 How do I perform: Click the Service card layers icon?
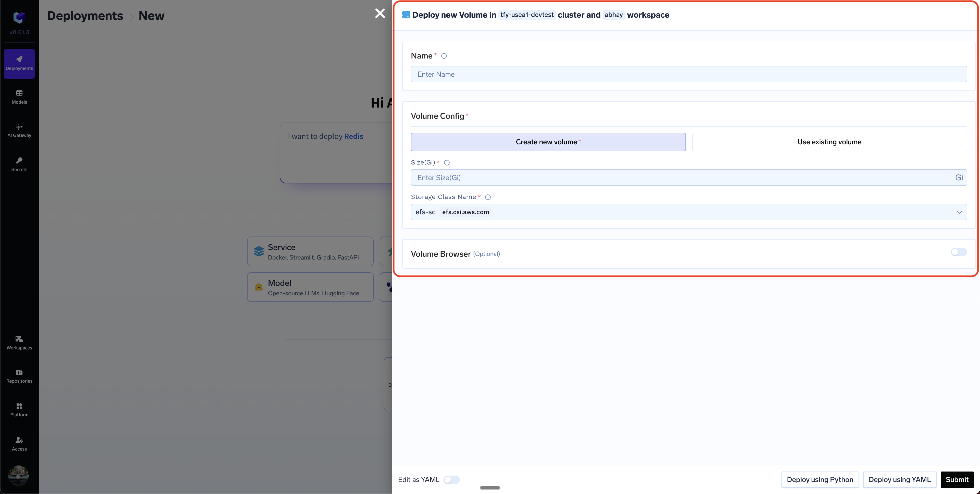point(259,251)
